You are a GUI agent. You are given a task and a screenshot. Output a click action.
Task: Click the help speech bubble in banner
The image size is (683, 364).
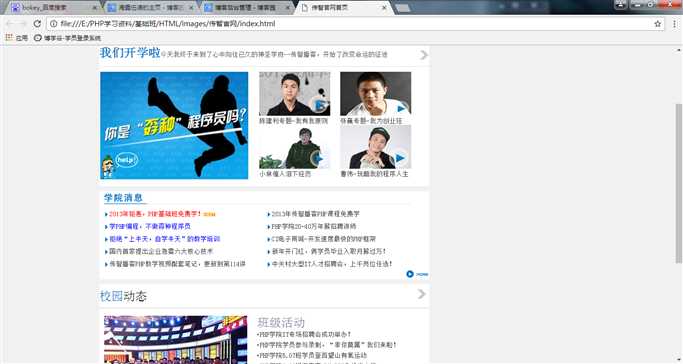tap(127, 160)
